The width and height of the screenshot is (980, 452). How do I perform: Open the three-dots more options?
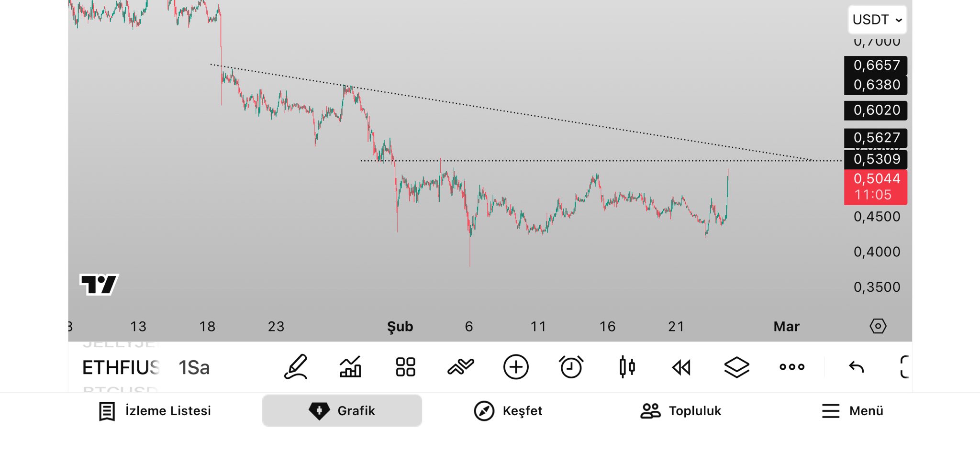(792, 367)
